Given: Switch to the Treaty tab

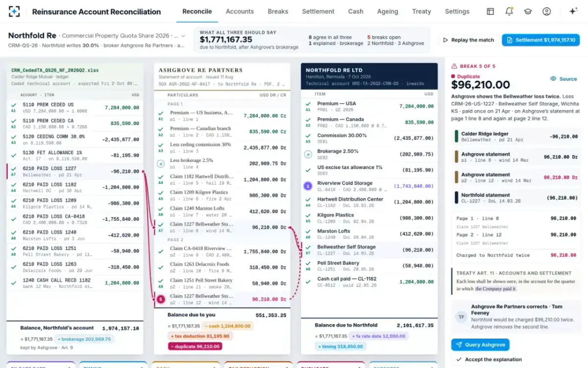Looking at the screenshot, I should (421, 11).
